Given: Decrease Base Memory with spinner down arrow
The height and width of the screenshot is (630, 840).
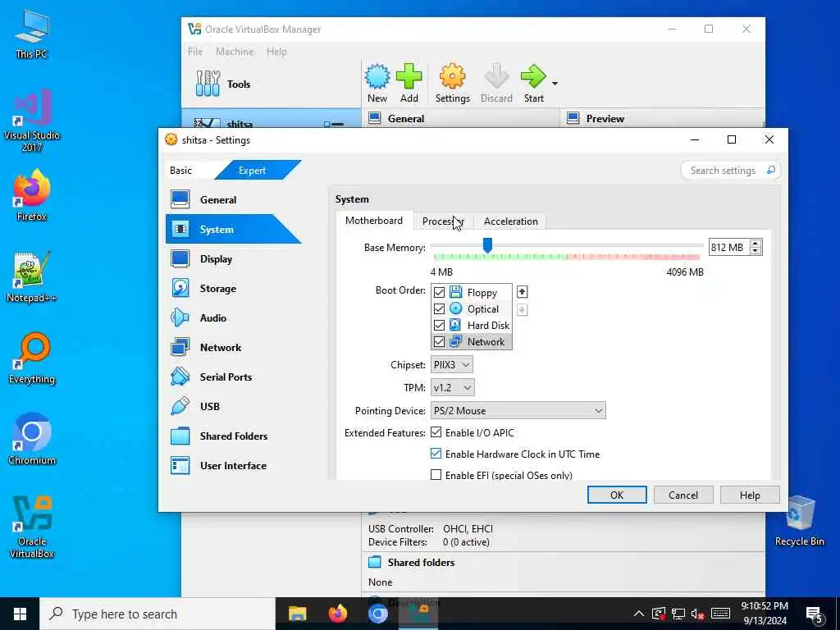Looking at the screenshot, I should (x=756, y=251).
